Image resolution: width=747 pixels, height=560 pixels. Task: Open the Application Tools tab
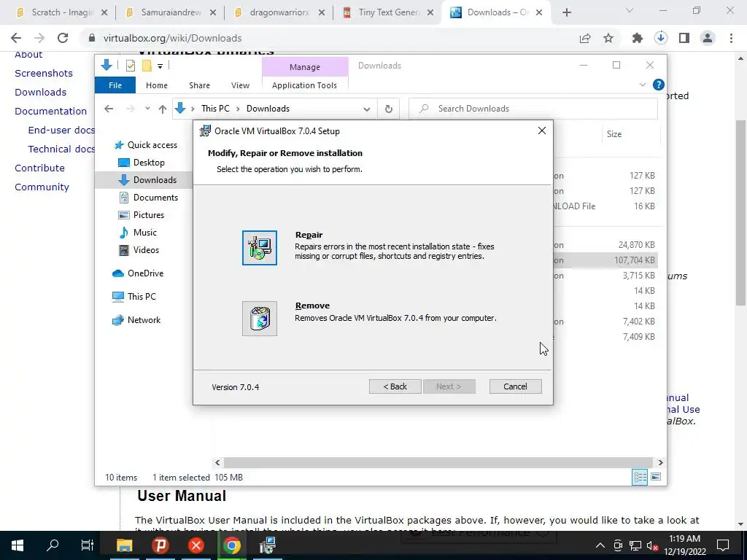[x=304, y=85]
